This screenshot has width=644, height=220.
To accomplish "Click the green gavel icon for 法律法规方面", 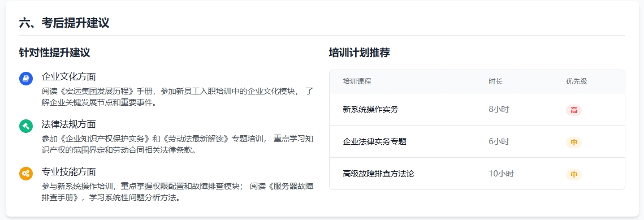I will tap(26, 126).
